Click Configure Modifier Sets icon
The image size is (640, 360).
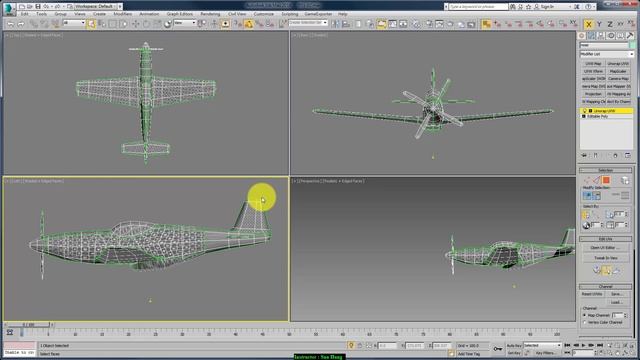[627, 156]
